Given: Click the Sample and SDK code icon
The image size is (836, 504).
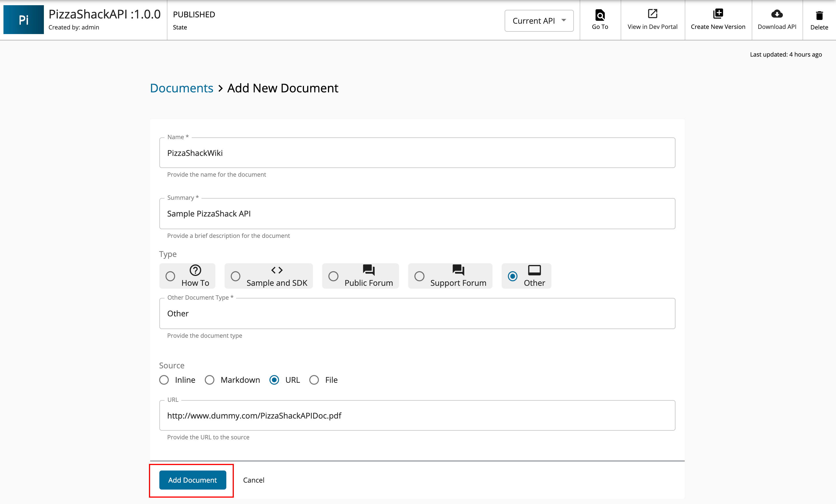Looking at the screenshot, I should (x=277, y=270).
